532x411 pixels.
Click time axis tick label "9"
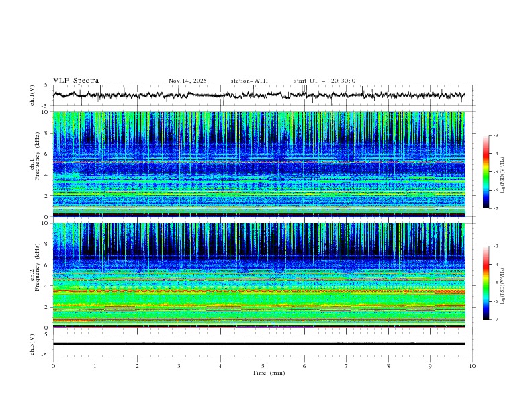coord(430,366)
